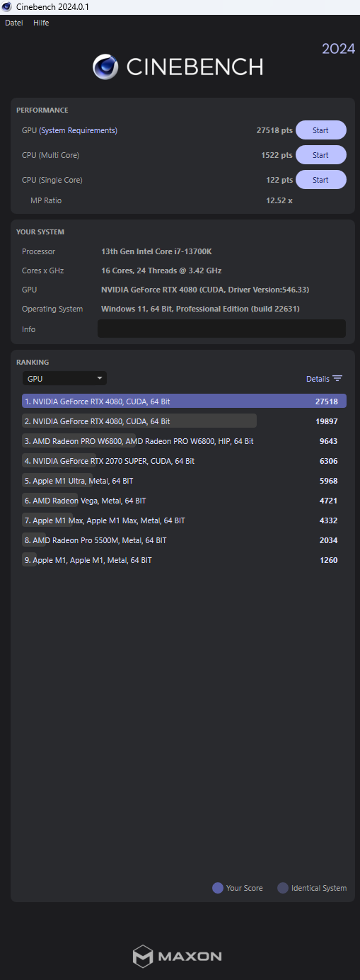This screenshot has height=980, width=360.
Task: Start the CPU Multi Core benchmark
Action: pos(320,155)
